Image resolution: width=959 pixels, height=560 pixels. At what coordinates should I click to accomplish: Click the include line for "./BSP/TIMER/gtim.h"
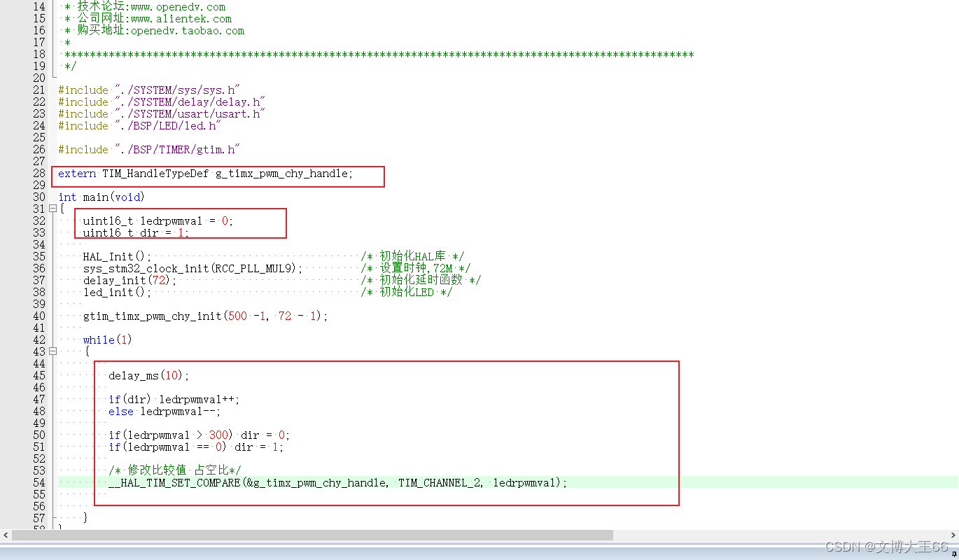[149, 149]
